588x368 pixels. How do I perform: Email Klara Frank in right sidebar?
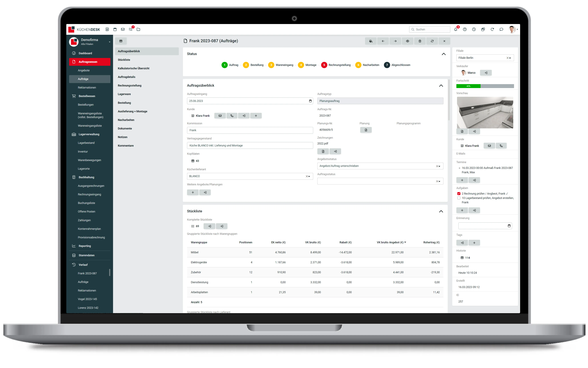tap(489, 146)
